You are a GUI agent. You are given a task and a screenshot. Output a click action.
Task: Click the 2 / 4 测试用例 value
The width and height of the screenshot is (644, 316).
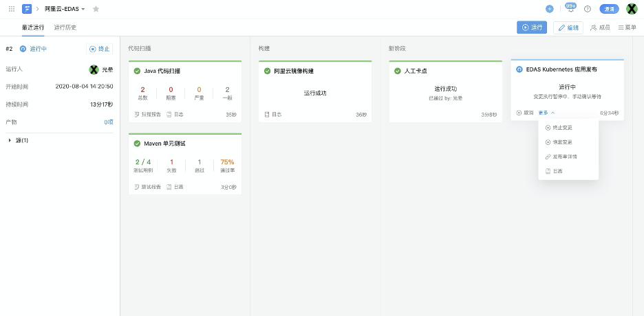coord(143,162)
